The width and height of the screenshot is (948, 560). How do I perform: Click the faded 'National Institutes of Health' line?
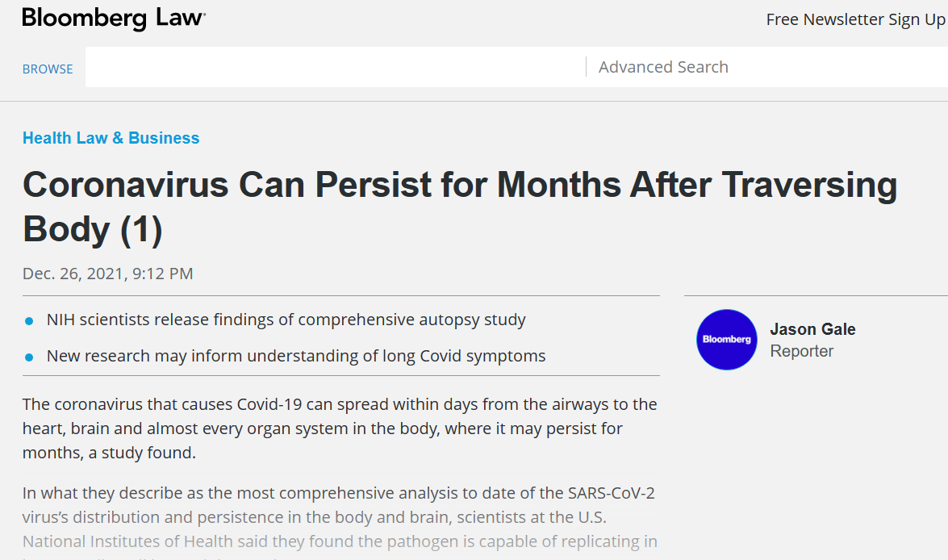(340, 541)
